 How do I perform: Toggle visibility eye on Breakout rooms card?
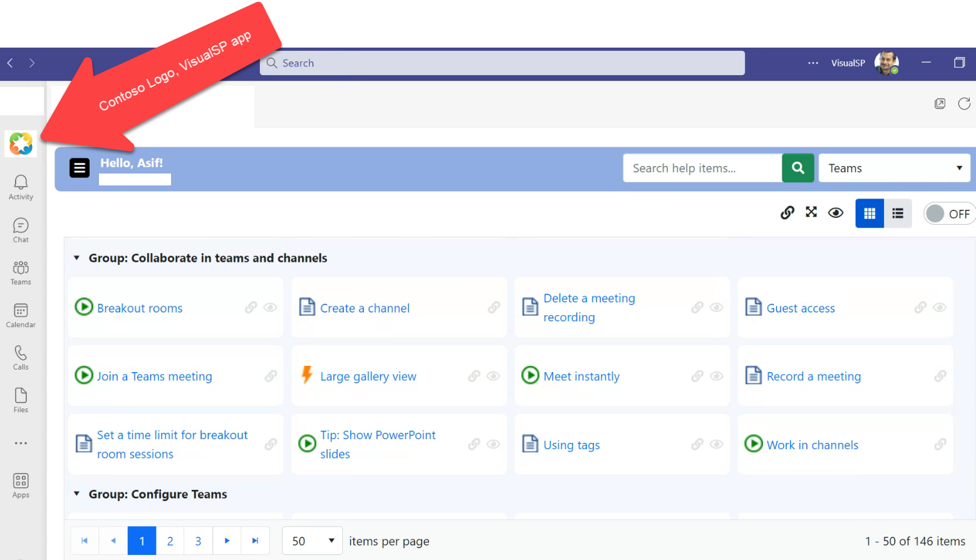tap(270, 308)
